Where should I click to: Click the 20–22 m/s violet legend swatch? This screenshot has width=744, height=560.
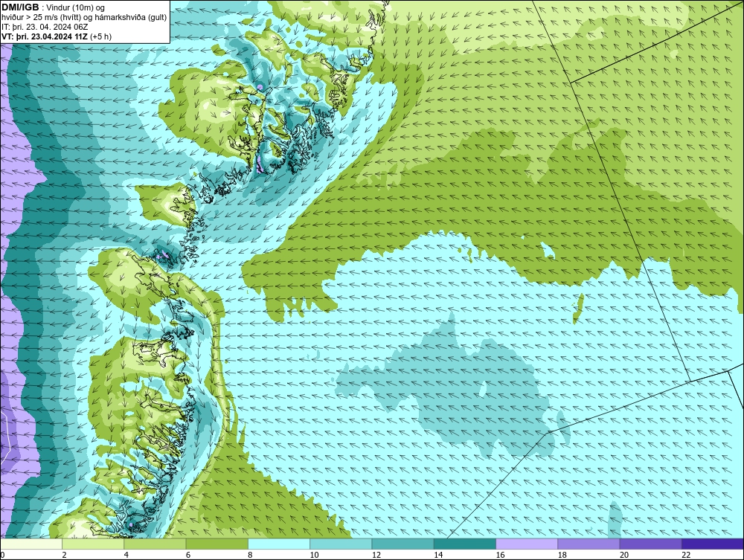click(650, 544)
